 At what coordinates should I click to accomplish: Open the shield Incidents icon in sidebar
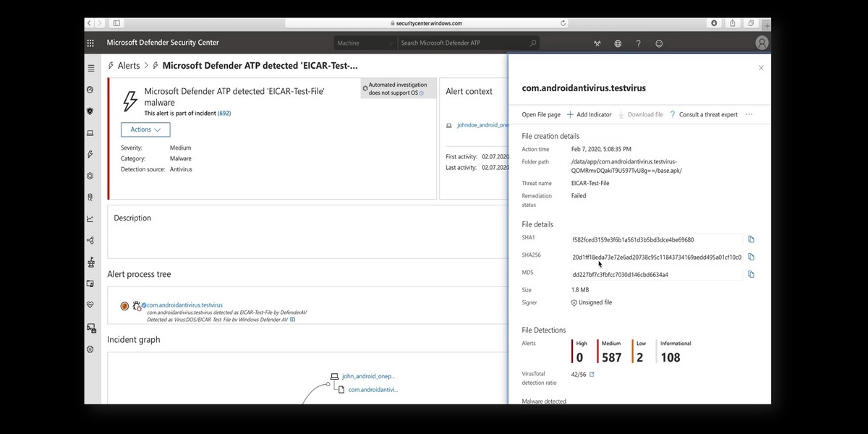[x=90, y=111]
